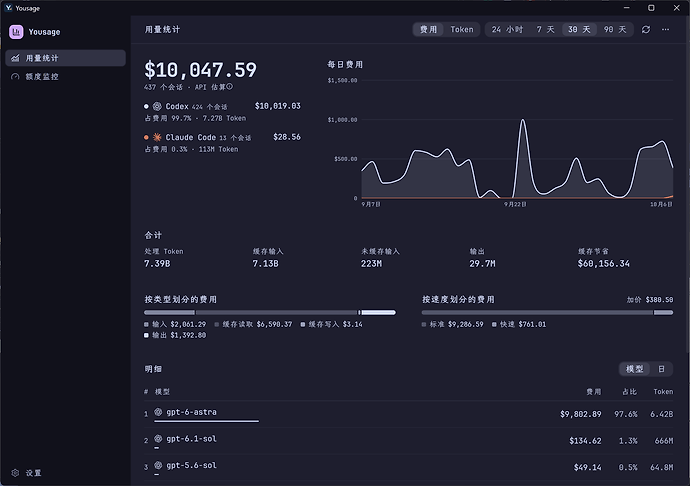The height and width of the screenshot is (486, 690).
Task: Open 额度监控 gauge icon in sidebar
Action: [15, 77]
